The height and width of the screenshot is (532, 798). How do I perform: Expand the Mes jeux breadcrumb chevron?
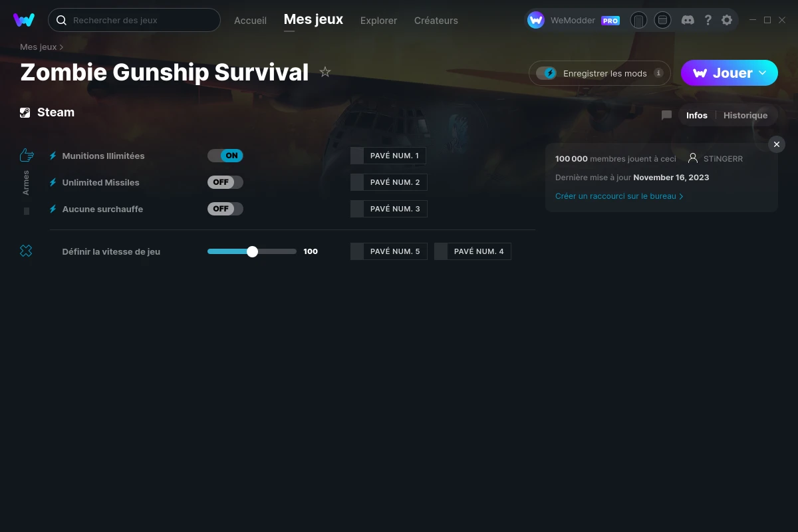point(62,47)
